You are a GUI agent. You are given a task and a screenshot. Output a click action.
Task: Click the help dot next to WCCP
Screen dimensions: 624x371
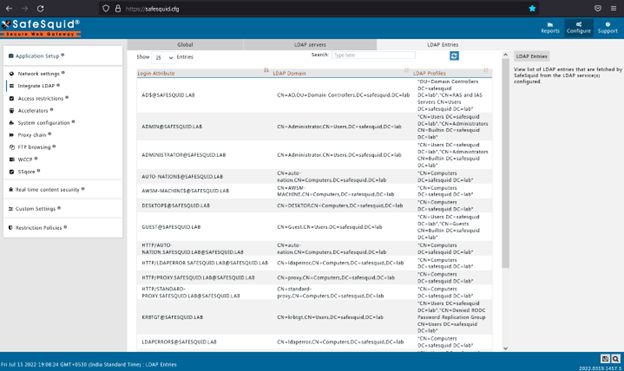pyautogui.click(x=36, y=158)
